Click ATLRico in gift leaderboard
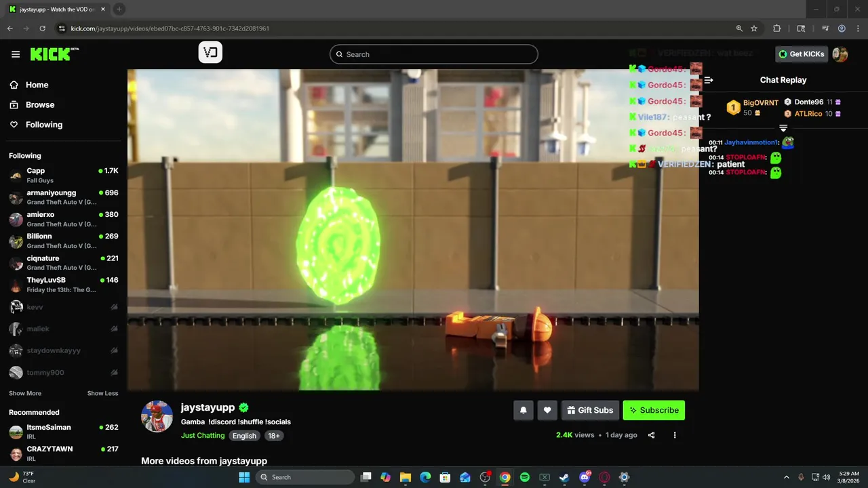This screenshot has height=488, width=868. point(808,114)
